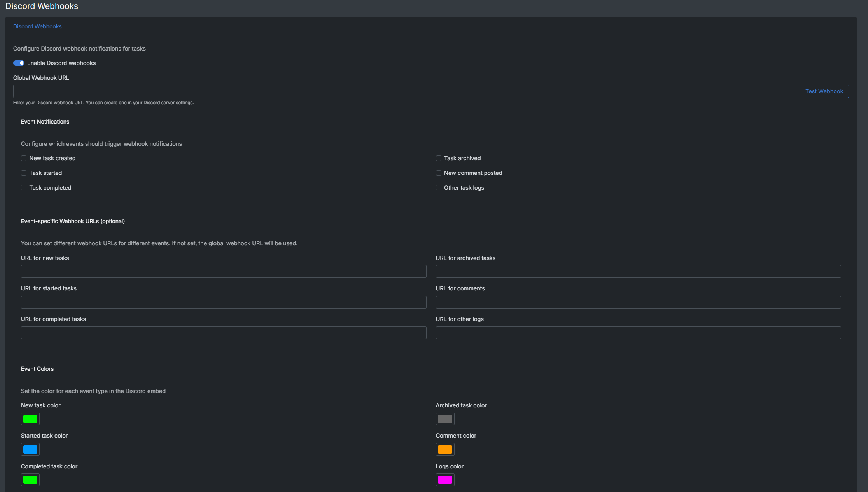Check the Task started checkbox
The image size is (868, 492).
coord(24,173)
